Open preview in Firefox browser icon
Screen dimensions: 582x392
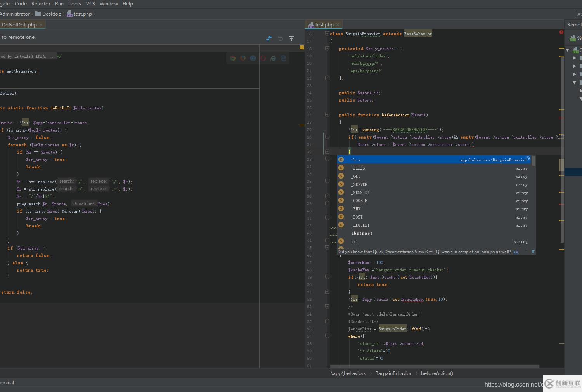243,58
